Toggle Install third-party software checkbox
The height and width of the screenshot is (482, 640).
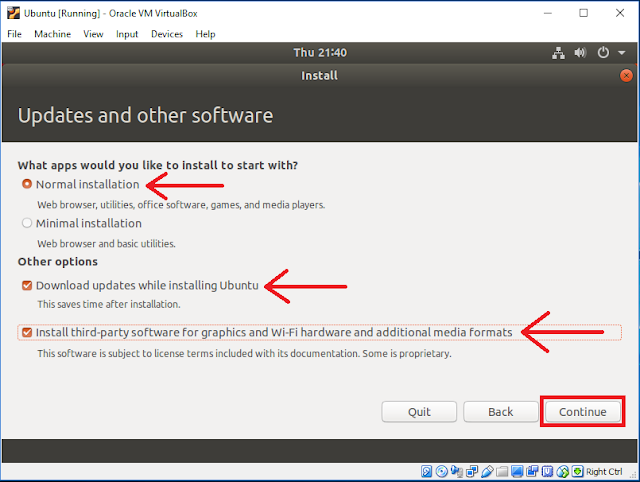(x=27, y=333)
